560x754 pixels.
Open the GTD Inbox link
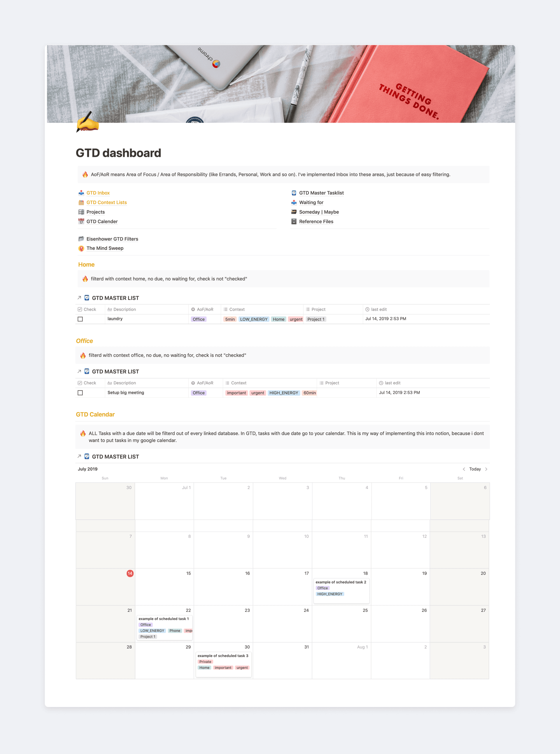point(98,193)
